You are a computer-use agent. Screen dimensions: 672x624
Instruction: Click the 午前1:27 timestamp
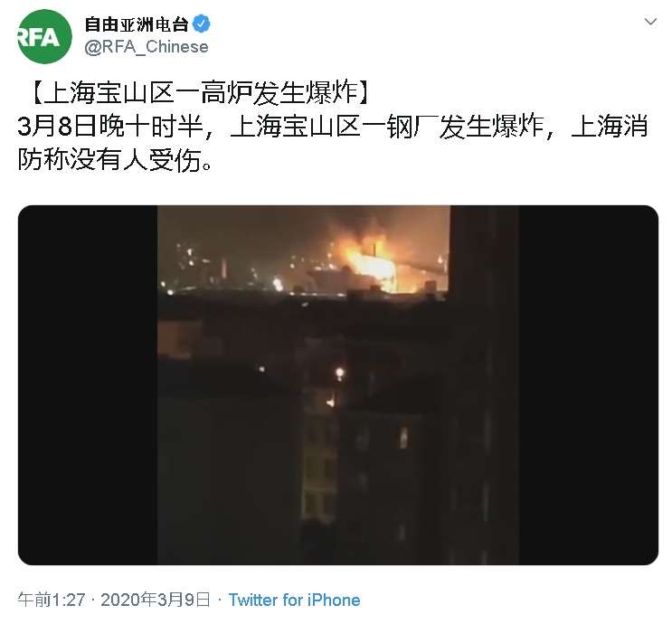point(52,600)
